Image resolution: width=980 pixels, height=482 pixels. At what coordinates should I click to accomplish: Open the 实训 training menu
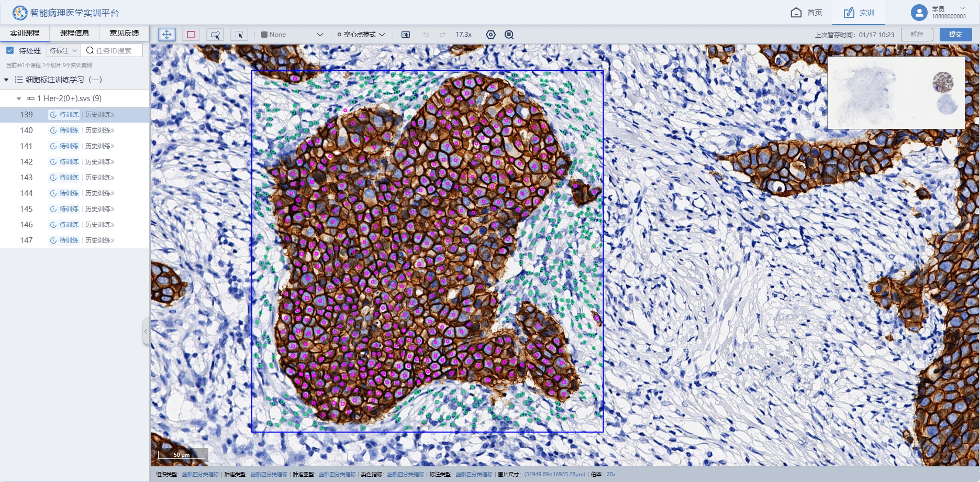859,13
